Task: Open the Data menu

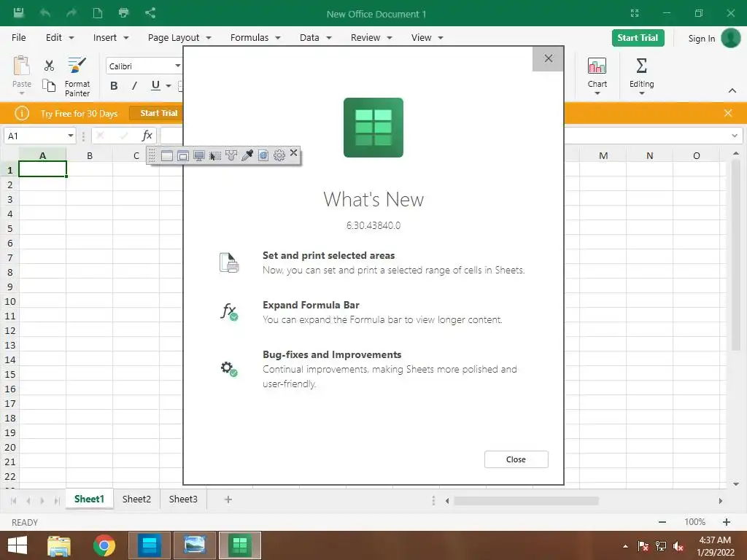Action: coord(315,38)
